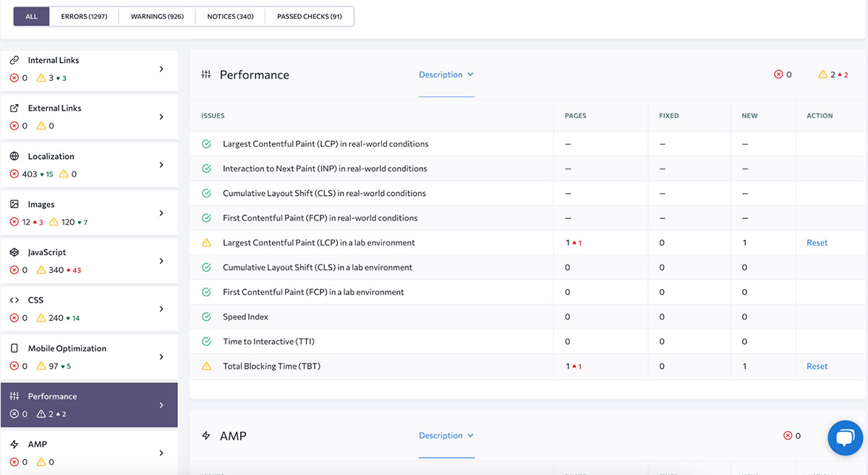This screenshot has height=475, width=868.
Task: Open Interaction to Next Paint real-world issue
Action: click(x=325, y=168)
